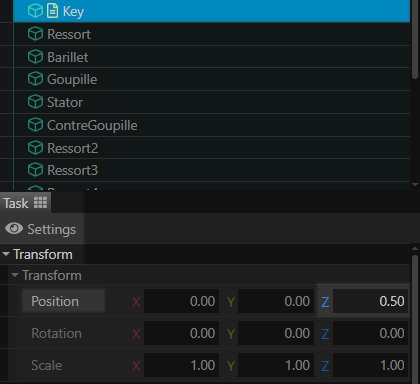
Task: Edit the Rotation X value field
Action: [181, 333]
